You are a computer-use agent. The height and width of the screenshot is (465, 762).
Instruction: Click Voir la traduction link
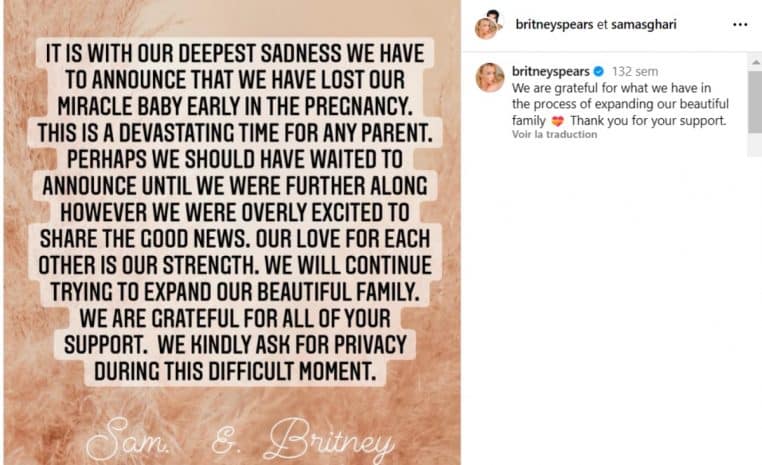(x=554, y=135)
